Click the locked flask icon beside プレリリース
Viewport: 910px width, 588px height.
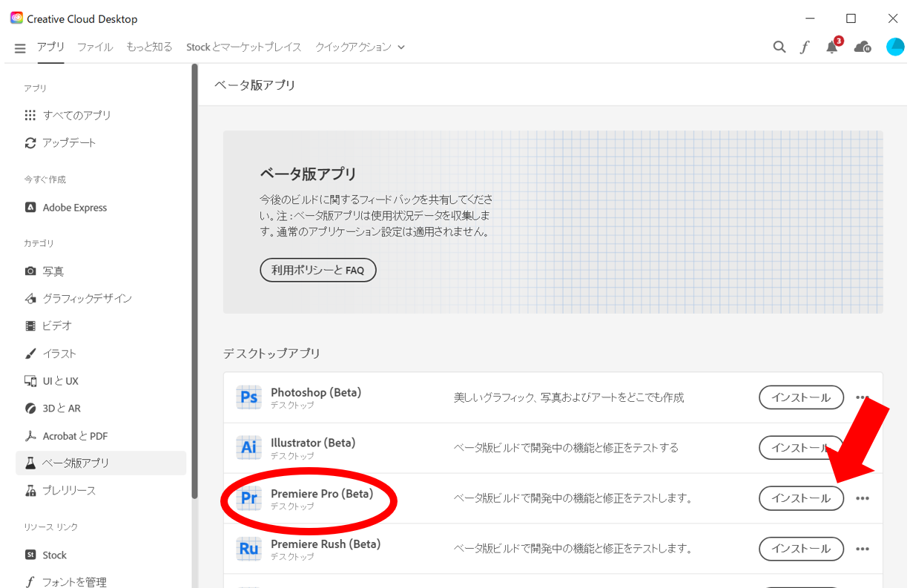pos(30,490)
